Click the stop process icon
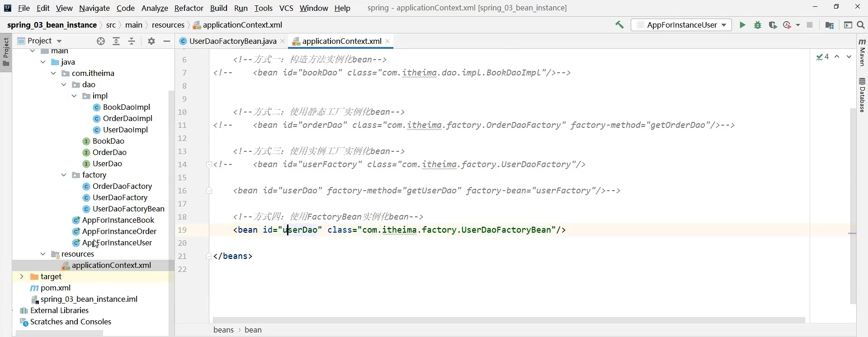This screenshot has height=337, width=868. point(810,25)
